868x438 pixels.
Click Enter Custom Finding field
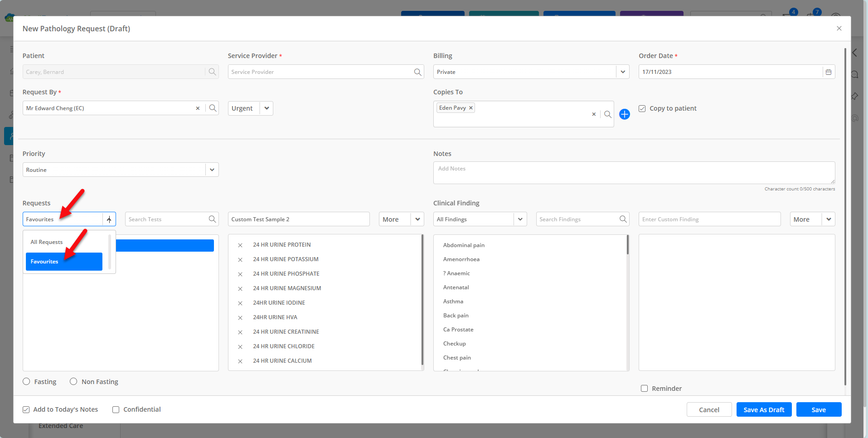click(x=709, y=219)
